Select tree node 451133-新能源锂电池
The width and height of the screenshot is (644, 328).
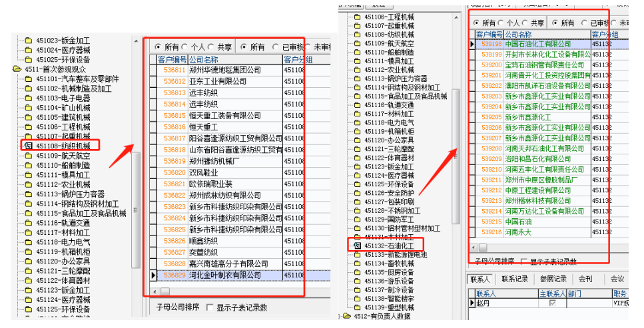[396, 255]
